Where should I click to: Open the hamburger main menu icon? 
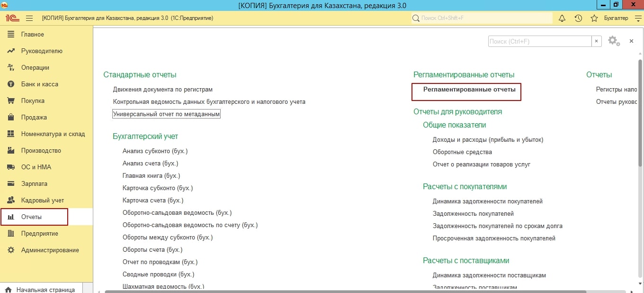(29, 18)
